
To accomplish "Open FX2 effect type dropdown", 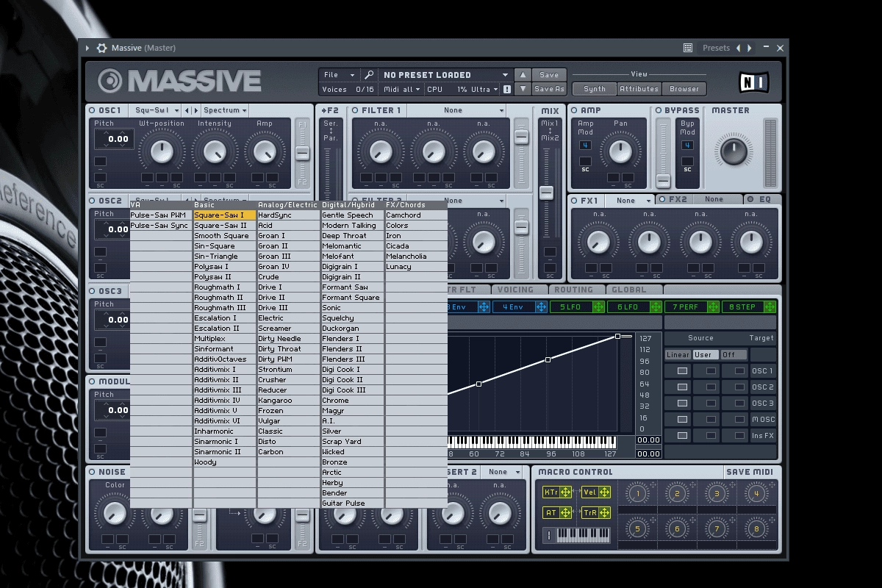I will (x=719, y=199).
